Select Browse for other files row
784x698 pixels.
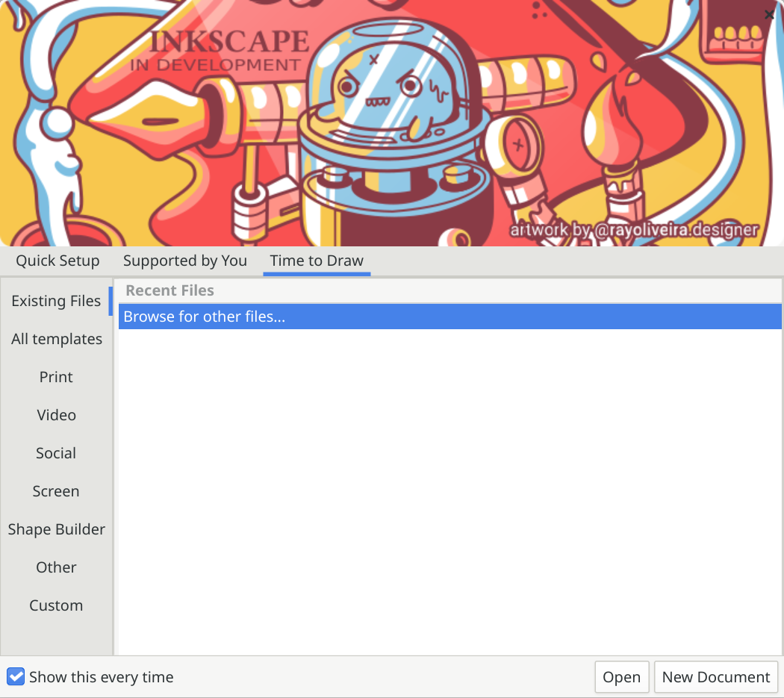click(x=449, y=317)
